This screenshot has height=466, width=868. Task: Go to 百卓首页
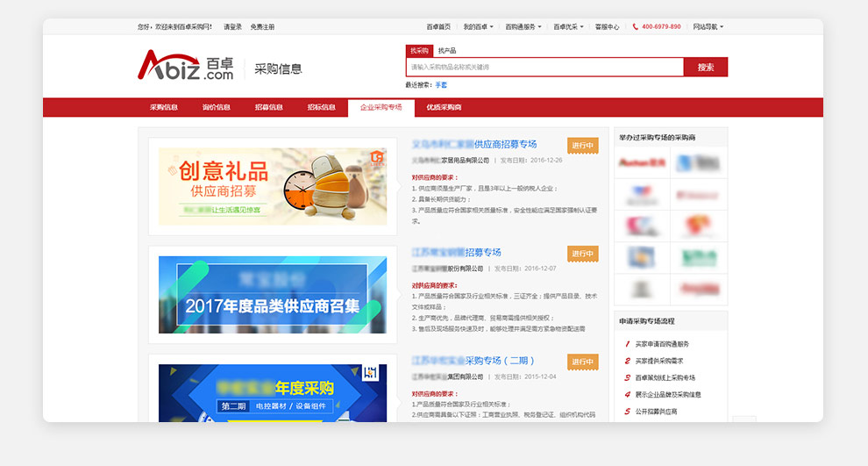coord(438,26)
